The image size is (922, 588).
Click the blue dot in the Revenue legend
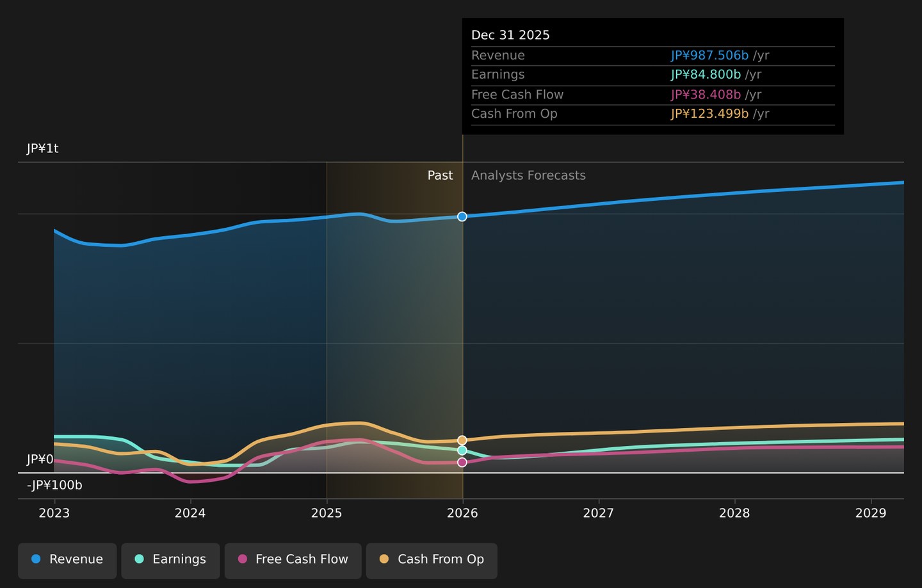pyautogui.click(x=36, y=559)
